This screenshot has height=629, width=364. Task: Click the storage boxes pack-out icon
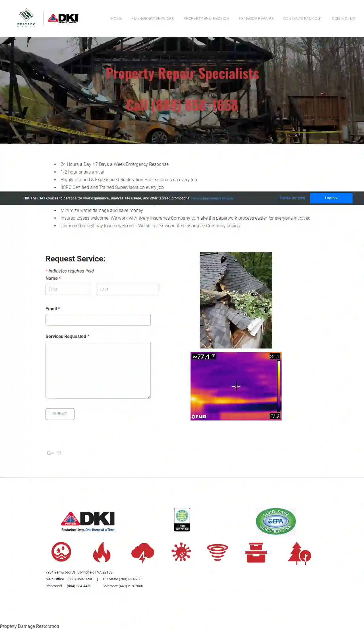[x=256, y=552]
